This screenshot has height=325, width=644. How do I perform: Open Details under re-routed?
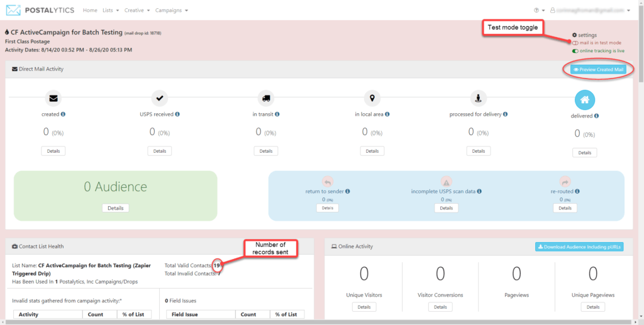click(x=565, y=208)
